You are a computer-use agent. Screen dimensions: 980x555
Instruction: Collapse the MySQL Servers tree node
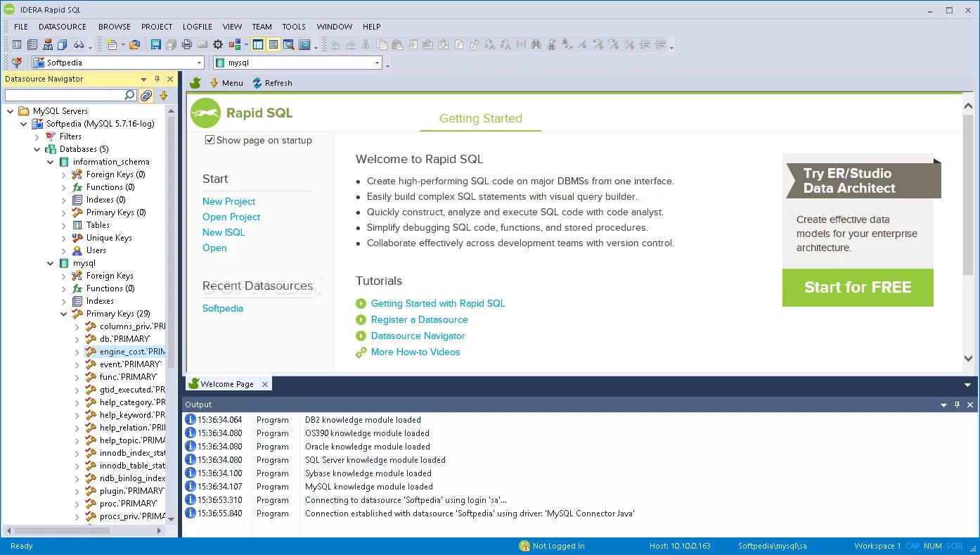coord(11,111)
